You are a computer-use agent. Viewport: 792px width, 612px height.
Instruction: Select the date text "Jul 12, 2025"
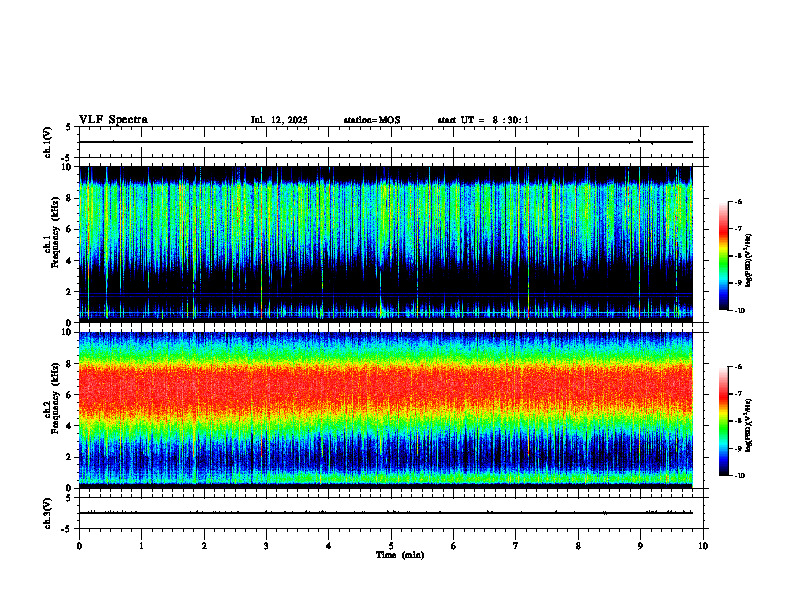coord(279,120)
